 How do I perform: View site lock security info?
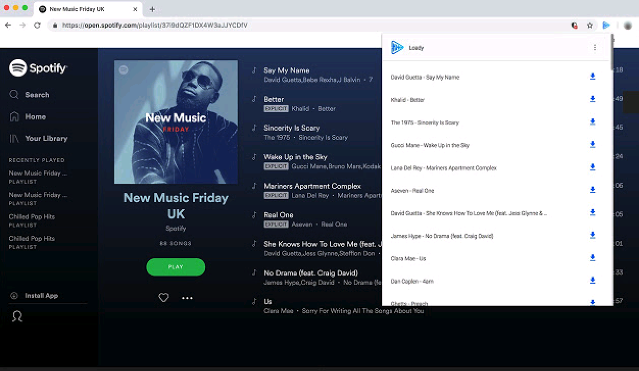coord(55,25)
